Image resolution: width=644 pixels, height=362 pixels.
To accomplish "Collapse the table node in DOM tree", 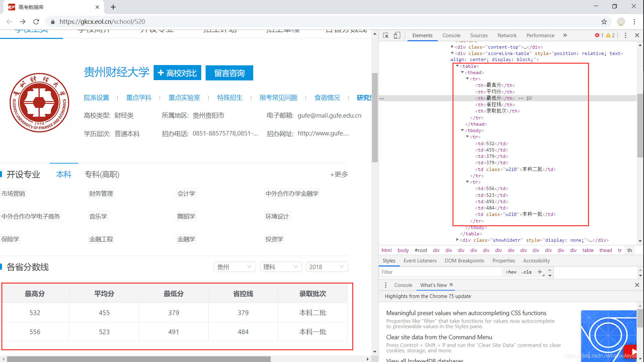I will coord(457,66).
